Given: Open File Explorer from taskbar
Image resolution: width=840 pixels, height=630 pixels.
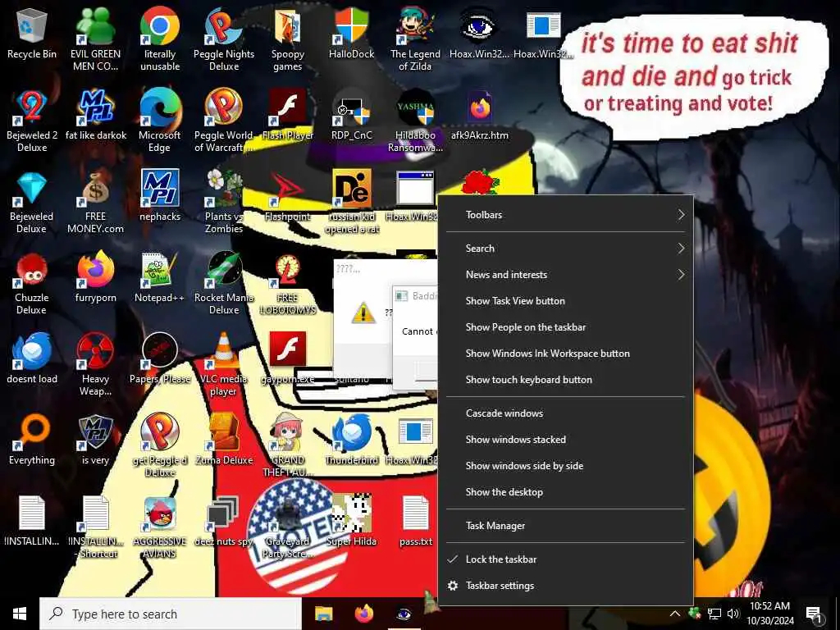Looking at the screenshot, I should click(x=323, y=614).
